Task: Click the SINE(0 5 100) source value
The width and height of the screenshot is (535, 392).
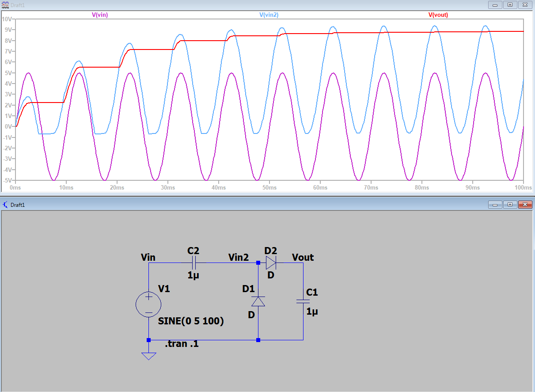Action: [x=191, y=322]
